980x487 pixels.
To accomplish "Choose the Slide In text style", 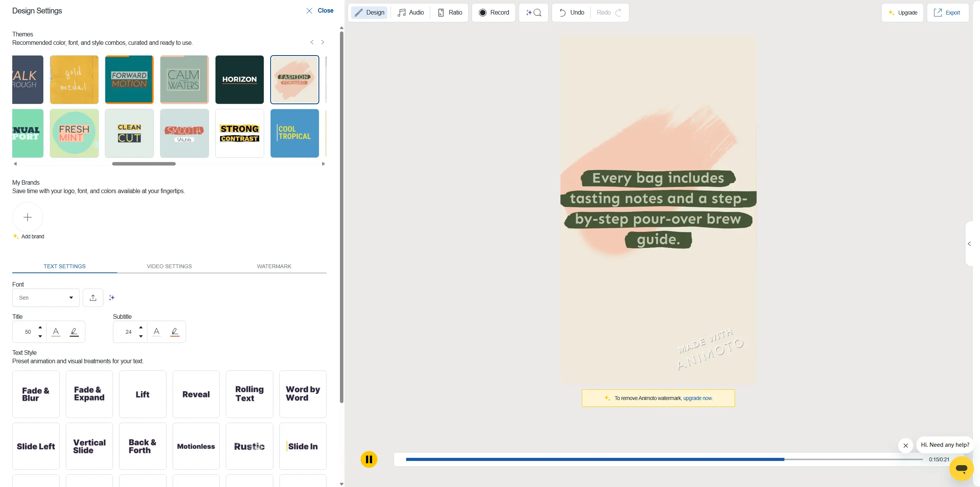I will [x=303, y=446].
